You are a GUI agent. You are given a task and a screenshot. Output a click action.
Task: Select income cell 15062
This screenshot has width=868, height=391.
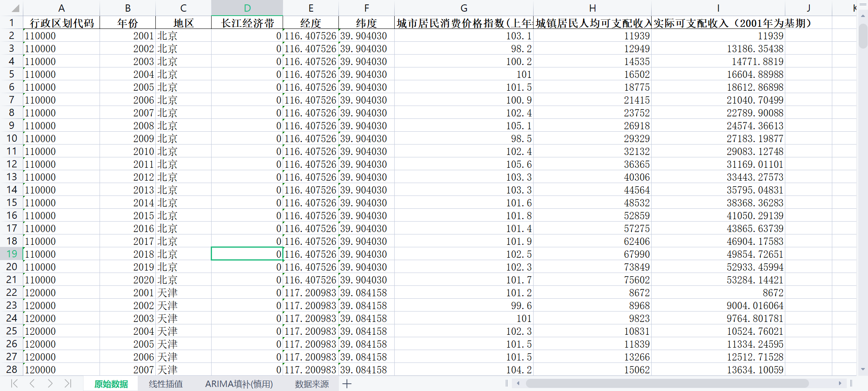592,370
